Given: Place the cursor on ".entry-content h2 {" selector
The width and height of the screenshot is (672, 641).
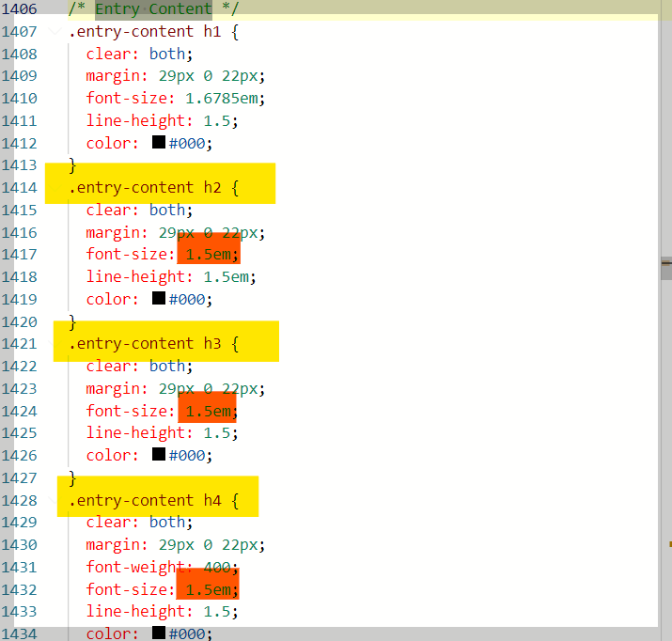Looking at the screenshot, I should [x=153, y=188].
